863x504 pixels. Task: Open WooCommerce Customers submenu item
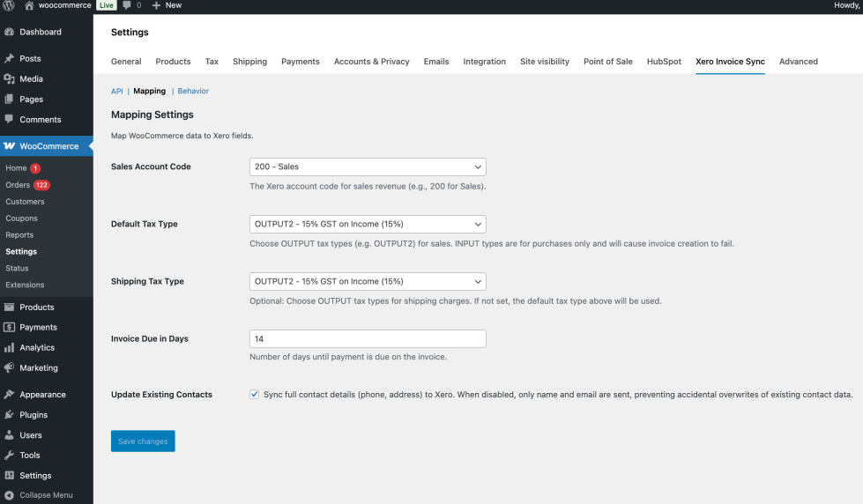coord(25,202)
